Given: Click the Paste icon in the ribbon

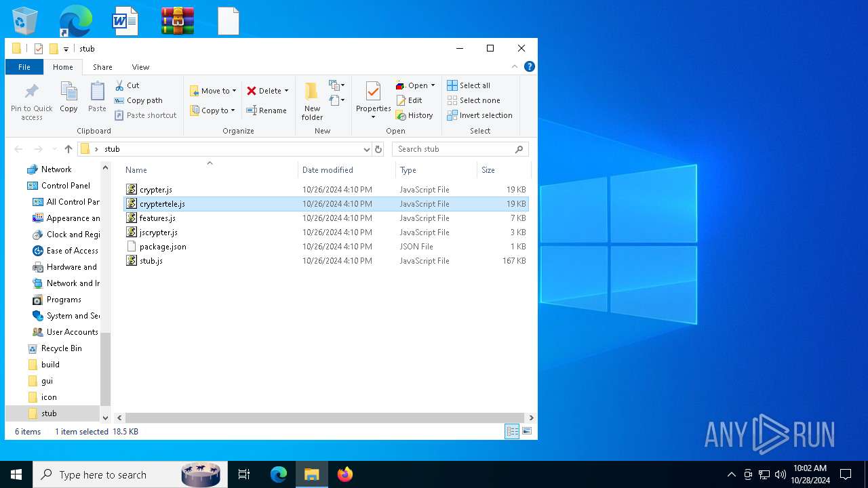Looking at the screenshot, I should 97,98.
